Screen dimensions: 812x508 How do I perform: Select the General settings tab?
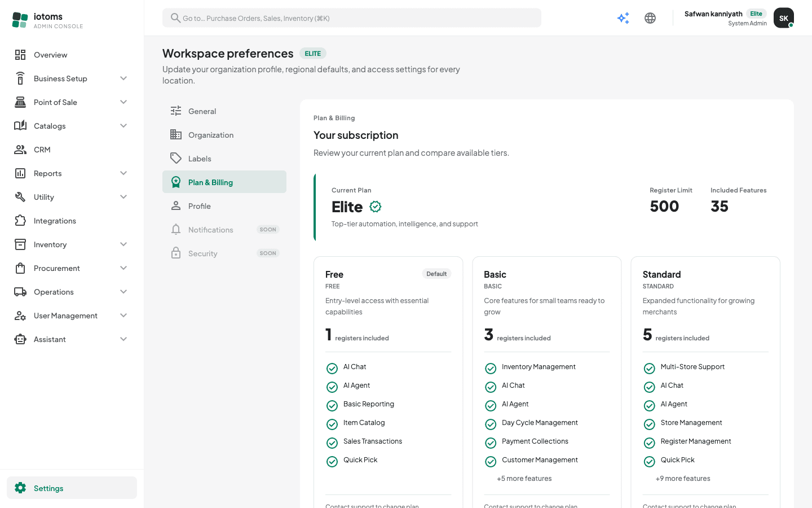click(224, 111)
